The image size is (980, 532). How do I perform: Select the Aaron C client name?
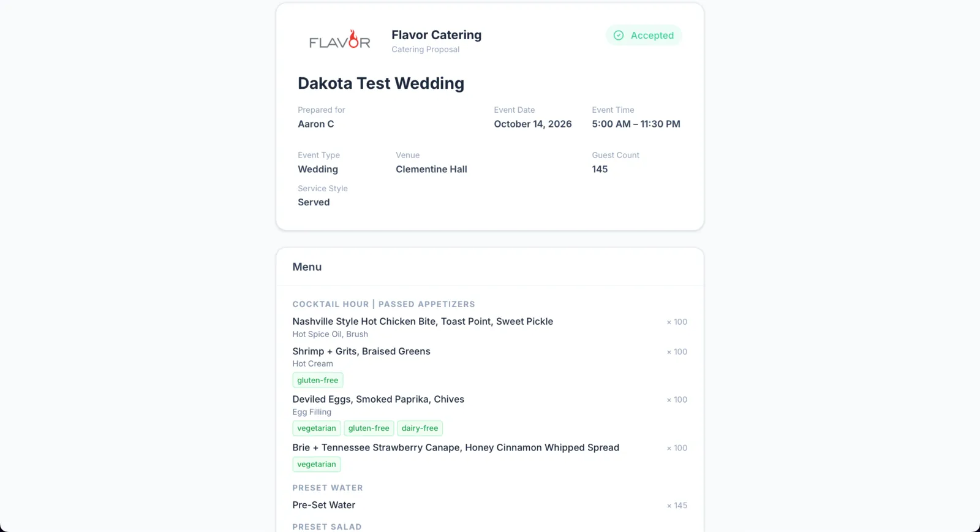click(x=315, y=124)
